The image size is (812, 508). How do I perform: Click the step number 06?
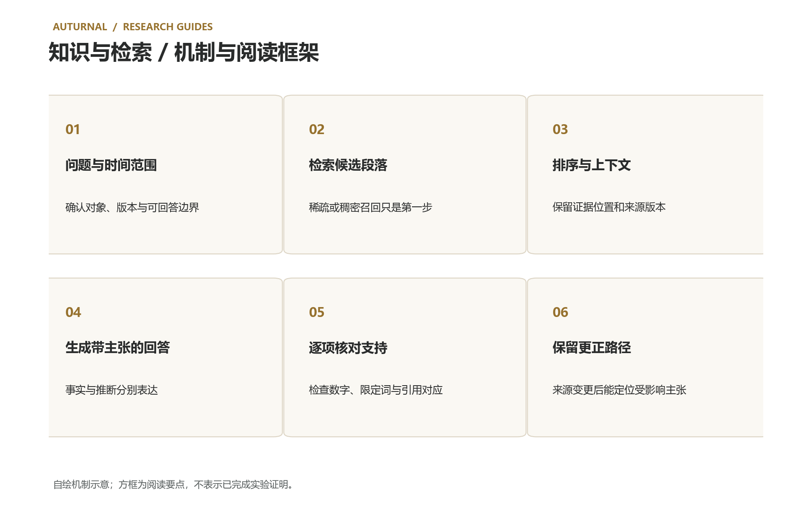pos(560,312)
